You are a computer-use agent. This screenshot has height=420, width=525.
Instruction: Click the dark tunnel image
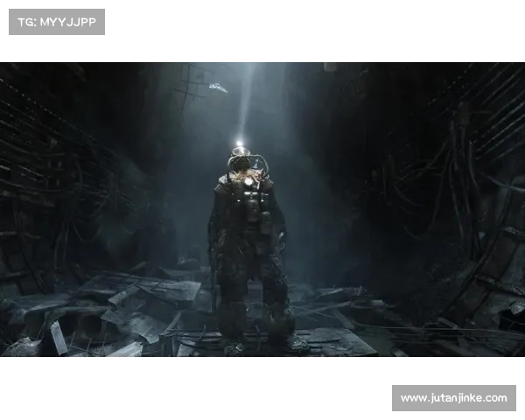click(x=262, y=206)
